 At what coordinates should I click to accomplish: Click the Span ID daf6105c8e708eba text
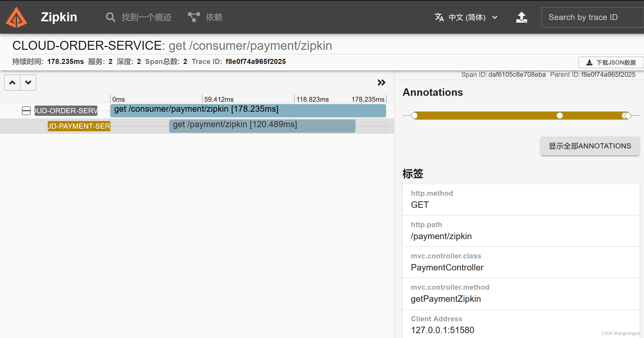(503, 74)
